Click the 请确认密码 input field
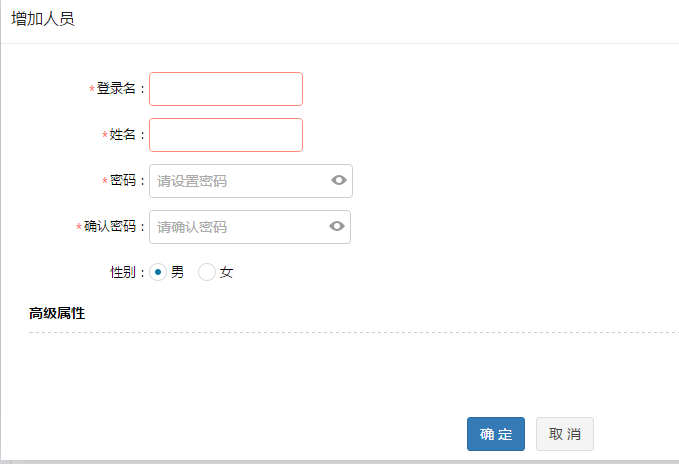This screenshot has width=679, height=464. point(238,227)
